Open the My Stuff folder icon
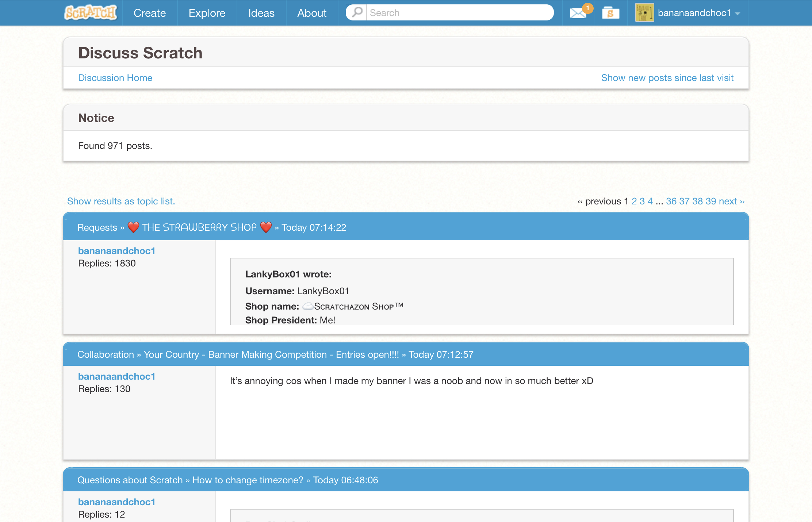The width and height of the screenshot is (812, 522). [x=610, y=13]
